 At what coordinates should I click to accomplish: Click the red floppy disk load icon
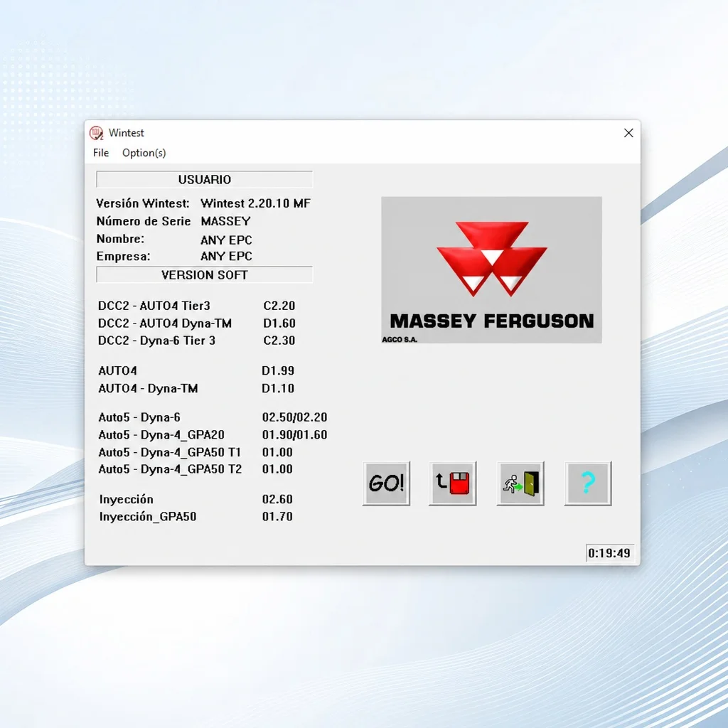tap(453, 483)
